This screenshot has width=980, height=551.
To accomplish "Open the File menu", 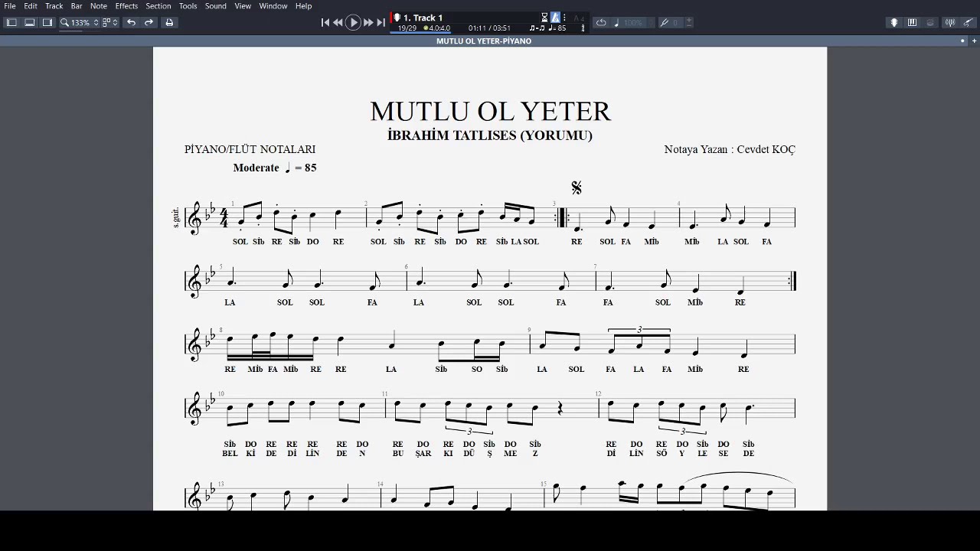I will (10, 6).
